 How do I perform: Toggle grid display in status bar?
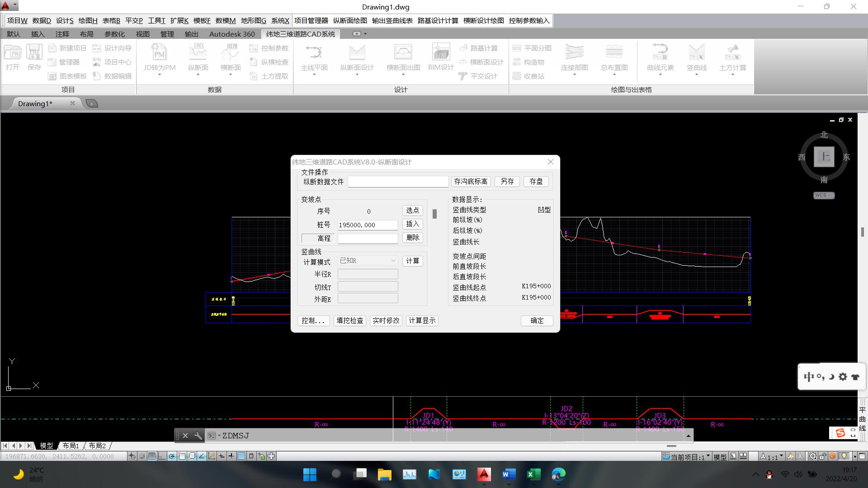click(152, 456)
